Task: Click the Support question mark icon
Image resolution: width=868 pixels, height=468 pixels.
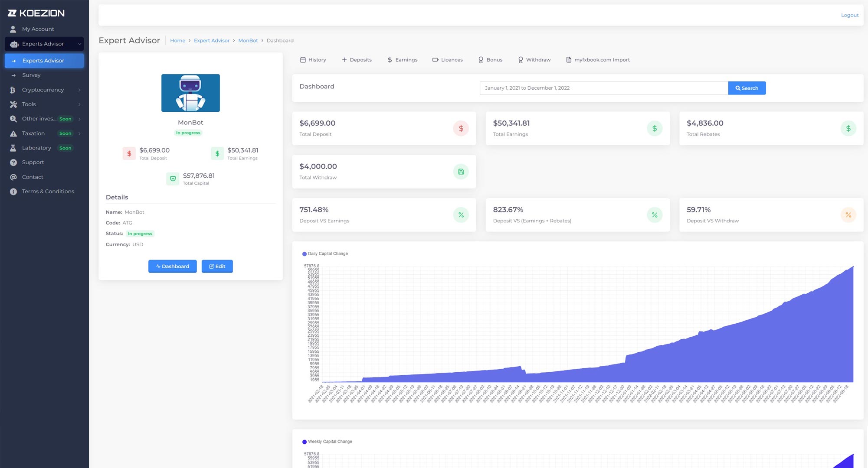Action: coord(13,162)
